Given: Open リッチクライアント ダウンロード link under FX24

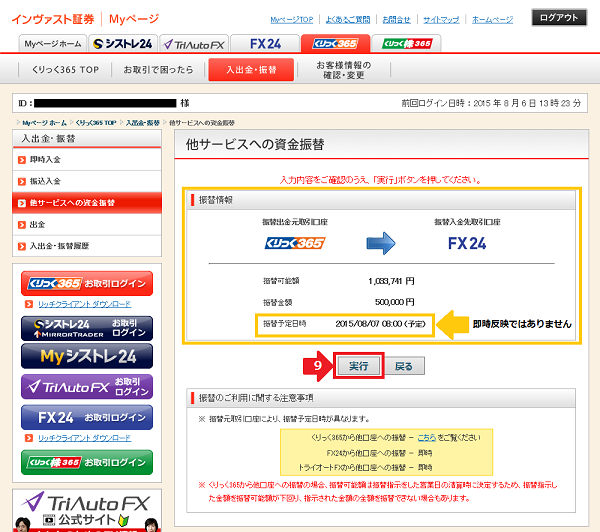Looking at the screenshot, I should point(85,438).
